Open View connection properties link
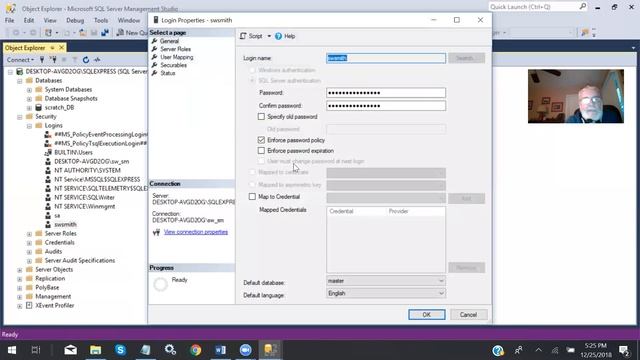 (x=196, y=232)
